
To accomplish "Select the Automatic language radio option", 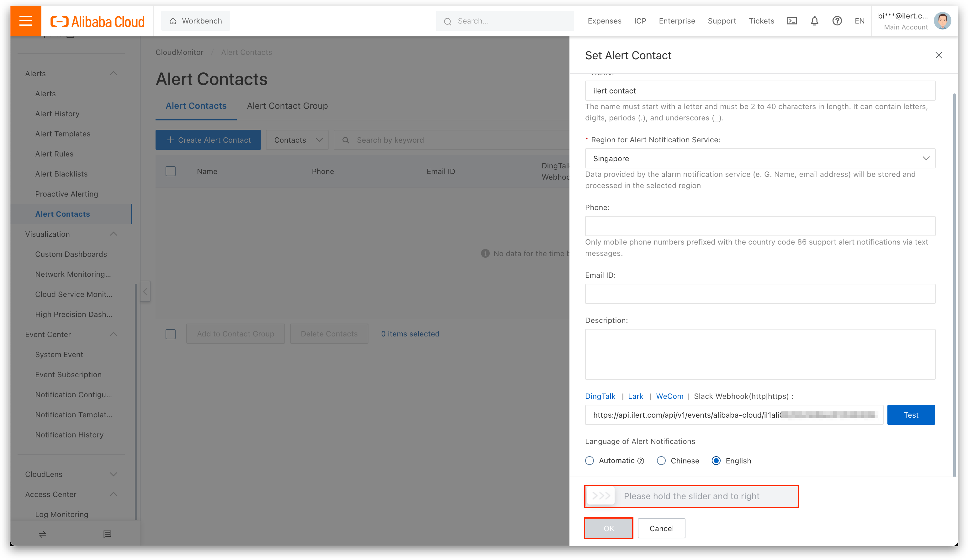I will (590, 461).
